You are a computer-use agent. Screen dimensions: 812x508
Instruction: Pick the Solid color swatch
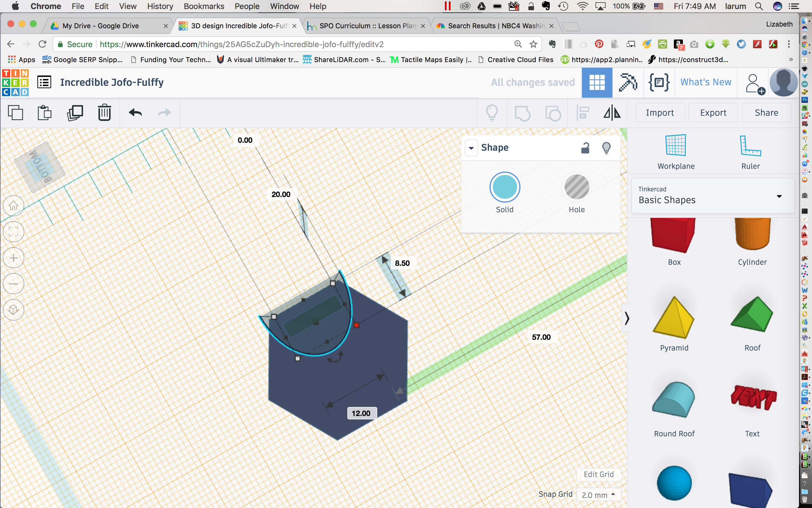click(505, 187)
